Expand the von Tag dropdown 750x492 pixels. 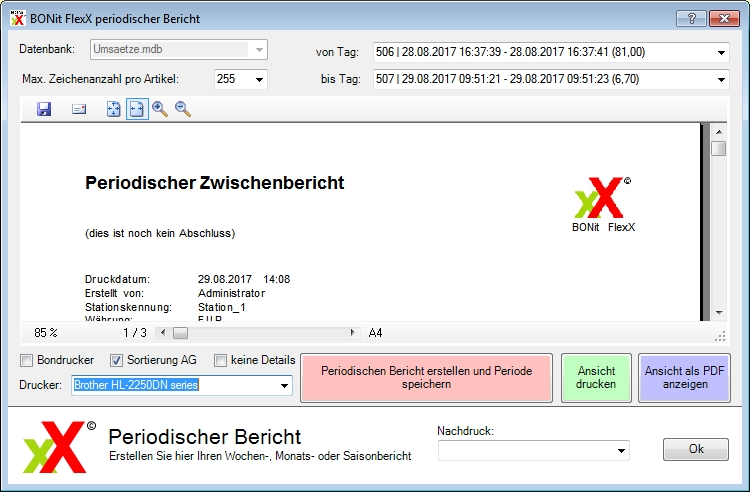tap(721, 53)
